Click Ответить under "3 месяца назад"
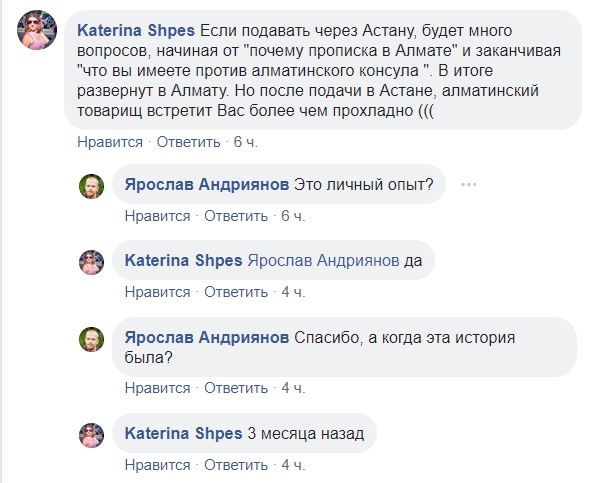 click(x=237, y=465)
